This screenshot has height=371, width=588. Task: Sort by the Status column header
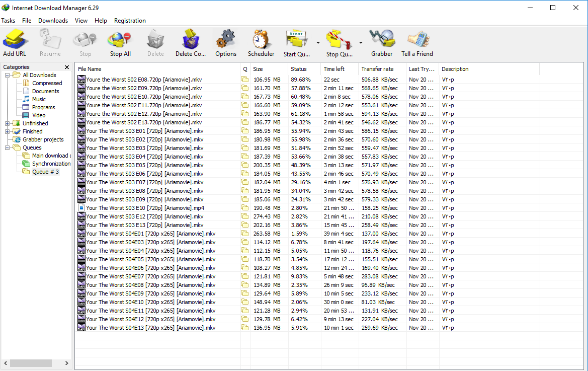tap(304, 69)
